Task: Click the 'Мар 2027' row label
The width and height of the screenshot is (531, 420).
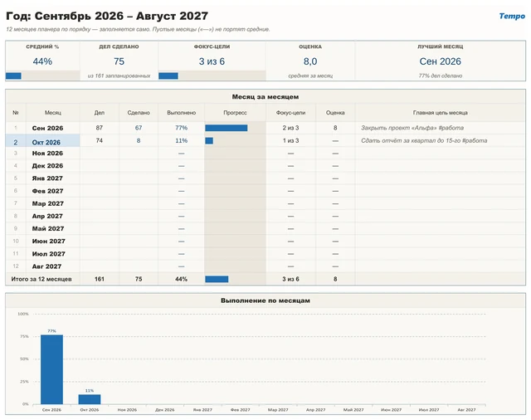Action: (x=48, y=203)
